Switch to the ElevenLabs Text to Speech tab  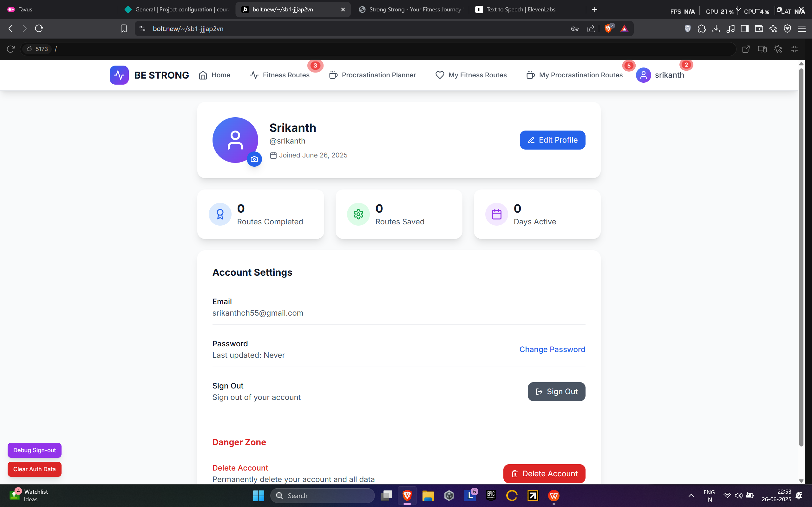[521, 10]
